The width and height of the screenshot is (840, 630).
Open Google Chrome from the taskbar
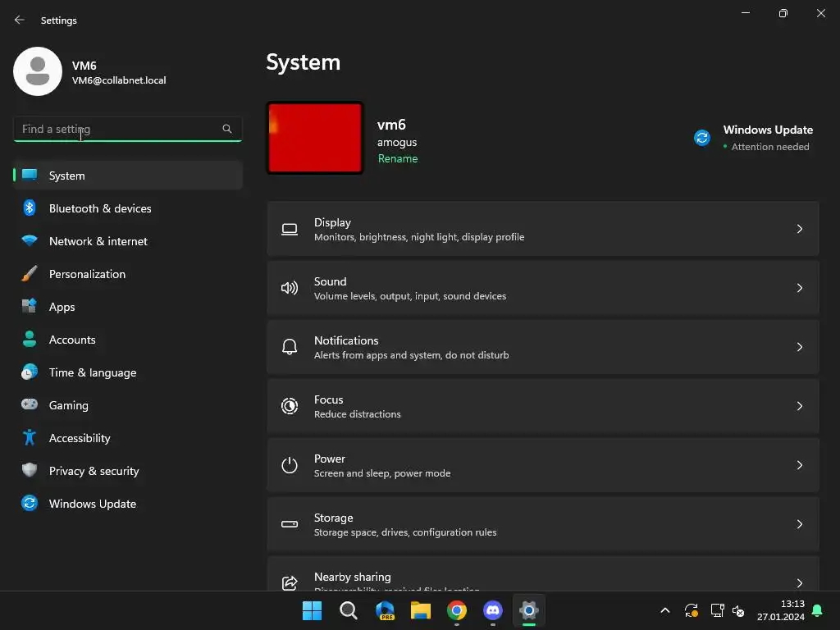click(457, 610)
